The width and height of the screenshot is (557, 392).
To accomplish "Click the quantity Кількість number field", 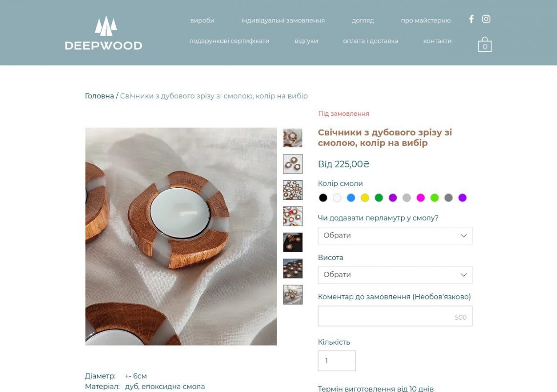I will pyautogui.click(x=337, y=361).
